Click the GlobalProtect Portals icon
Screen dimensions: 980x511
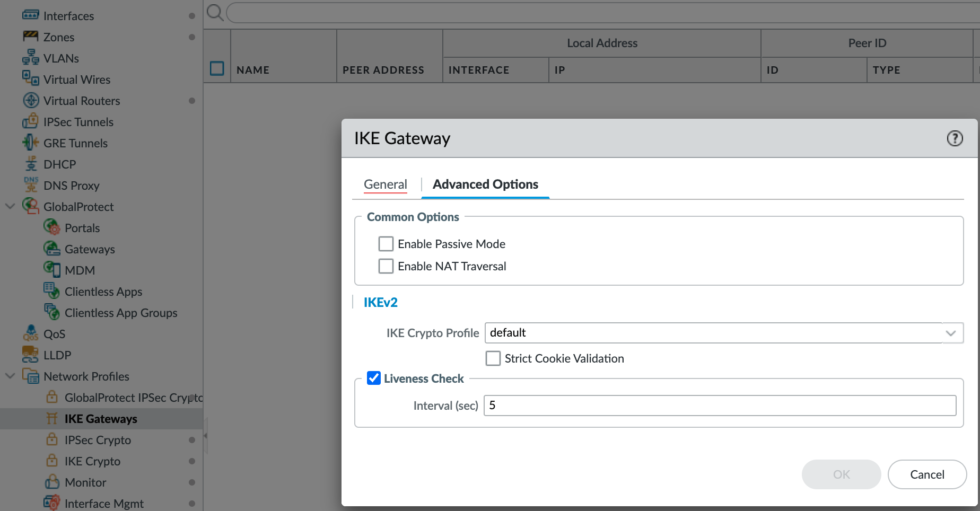(52, 227)
